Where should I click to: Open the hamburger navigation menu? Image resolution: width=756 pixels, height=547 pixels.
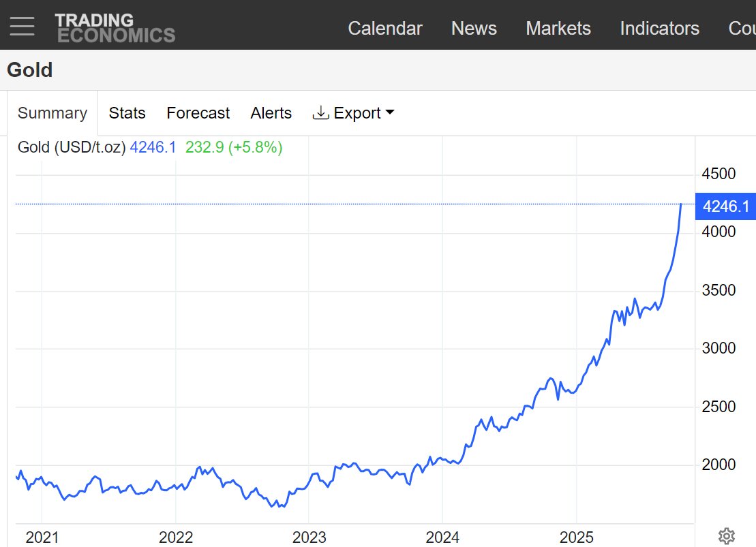(x=22, y=26)
